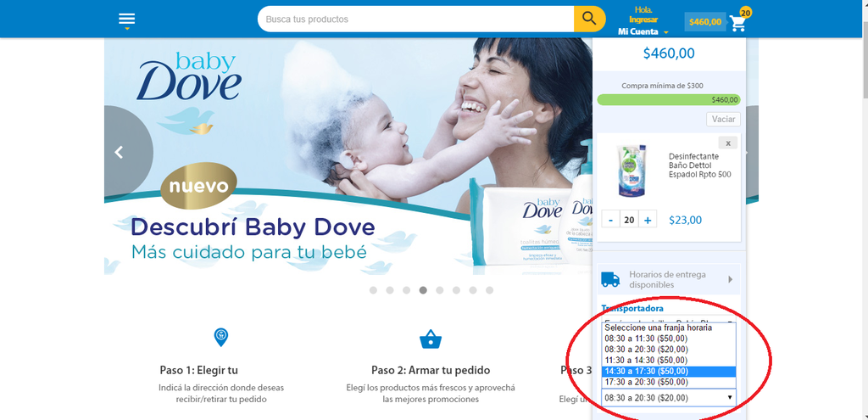The width and height of the screenshot is (868, 420).
Task: Click the yellow search magnifier button
Action: [x=589, y=19]
